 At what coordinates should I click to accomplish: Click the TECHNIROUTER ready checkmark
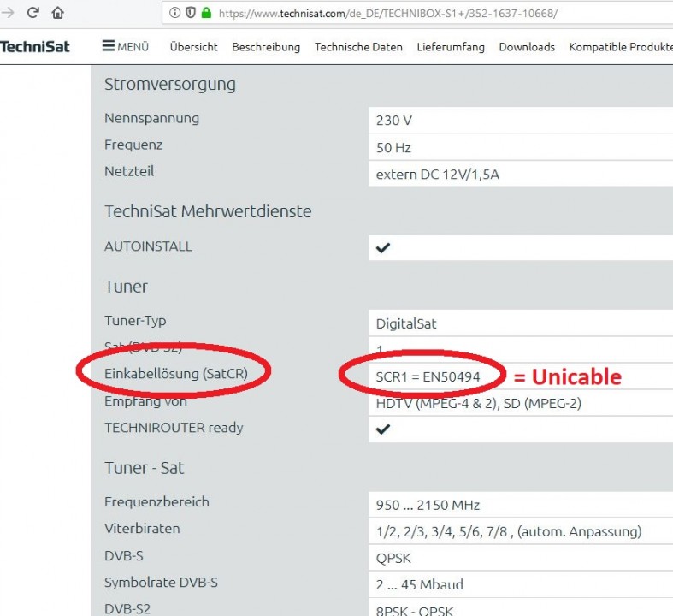383,429
